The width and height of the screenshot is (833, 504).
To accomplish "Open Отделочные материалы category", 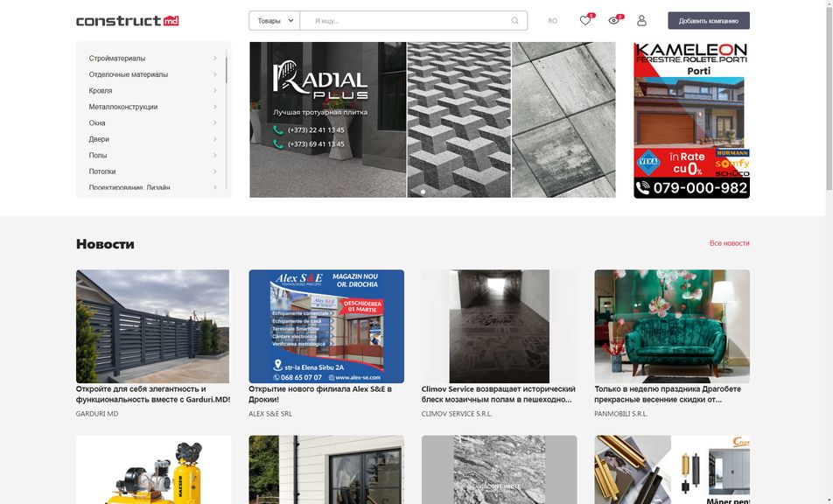I will (128, 74).
